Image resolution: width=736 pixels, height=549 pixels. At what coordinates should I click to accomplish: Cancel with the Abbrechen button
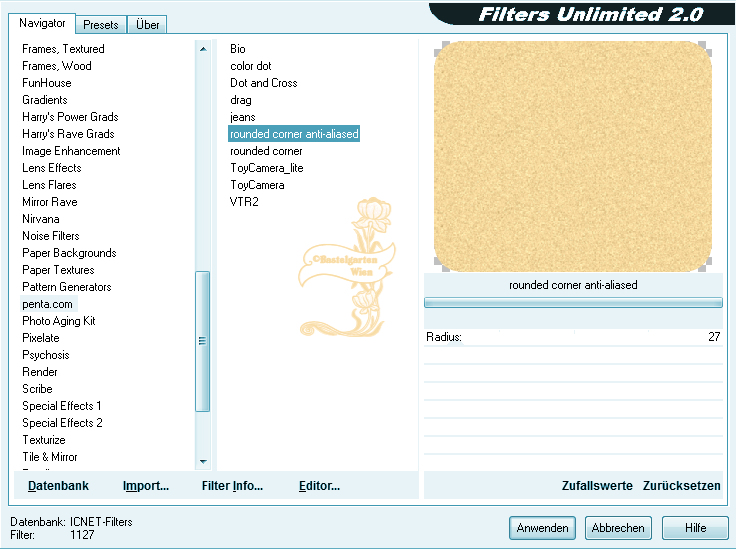[x=618, y=528]
